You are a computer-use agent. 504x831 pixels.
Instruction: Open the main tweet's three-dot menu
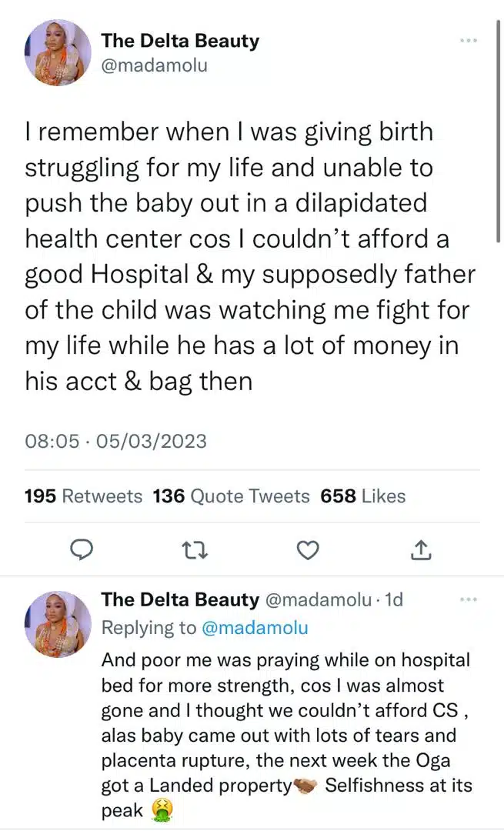point(469,40)
